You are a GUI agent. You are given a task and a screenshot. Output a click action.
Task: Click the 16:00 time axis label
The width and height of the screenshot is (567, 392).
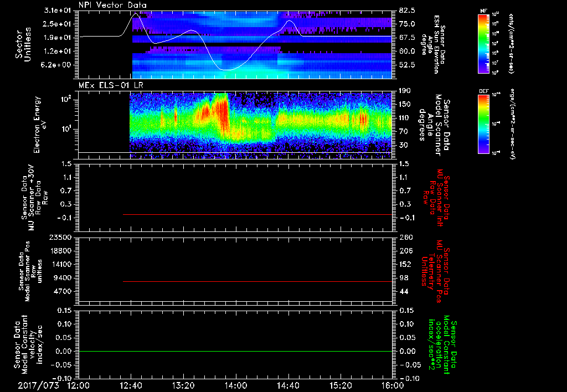393,385
